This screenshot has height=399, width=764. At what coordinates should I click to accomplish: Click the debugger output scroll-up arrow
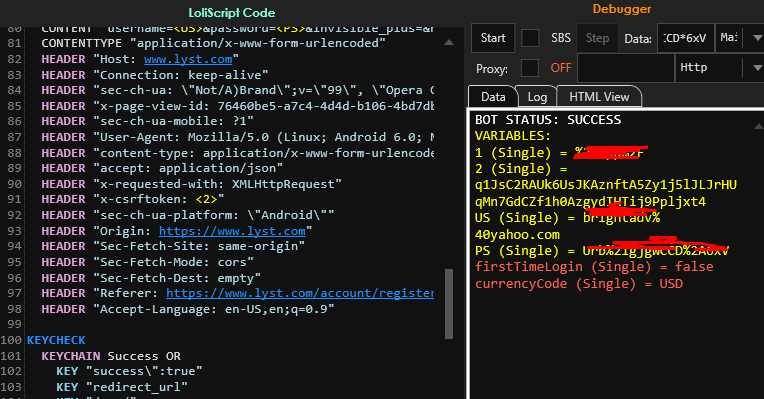coord(758,126)
